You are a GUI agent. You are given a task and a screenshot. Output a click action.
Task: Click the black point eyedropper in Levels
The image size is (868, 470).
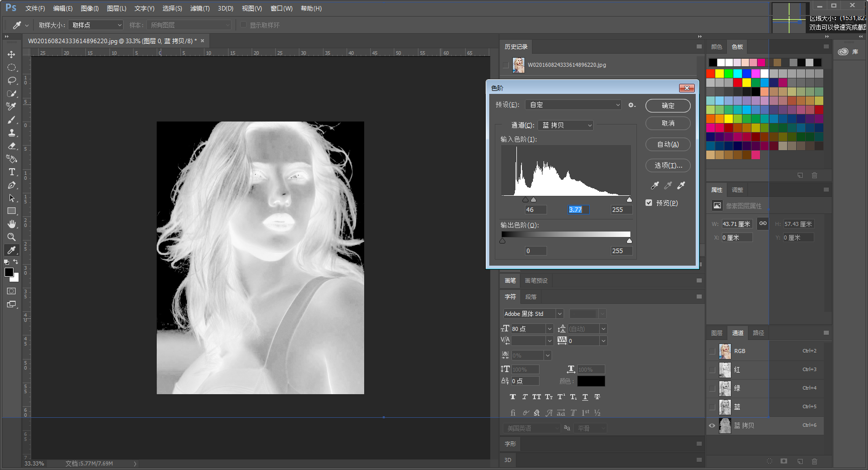point(655,186)
